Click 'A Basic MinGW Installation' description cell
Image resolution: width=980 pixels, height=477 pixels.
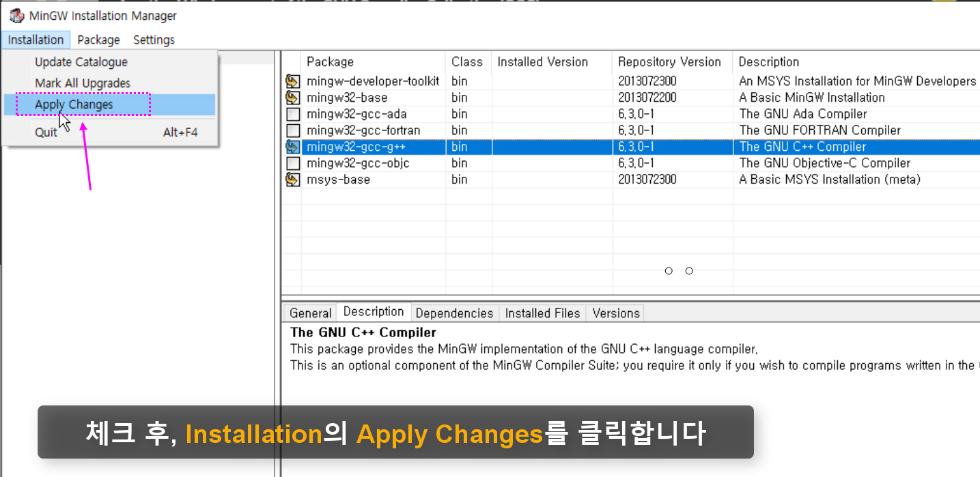click(x=812, y=98)
